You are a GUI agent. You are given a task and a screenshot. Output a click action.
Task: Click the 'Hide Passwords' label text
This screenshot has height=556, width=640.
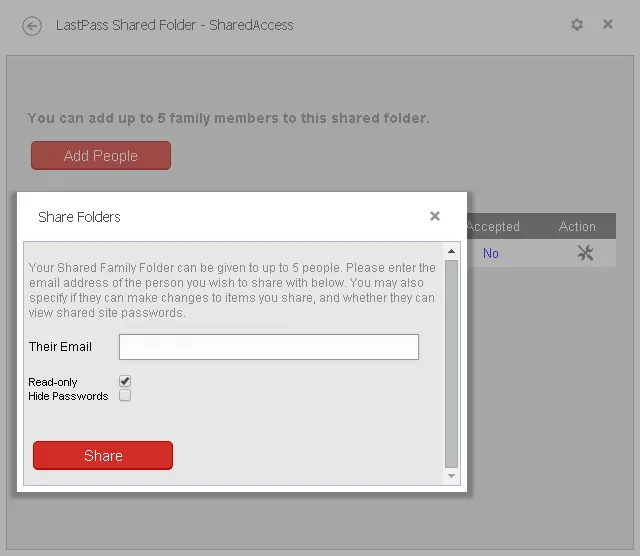pos(68,396)
